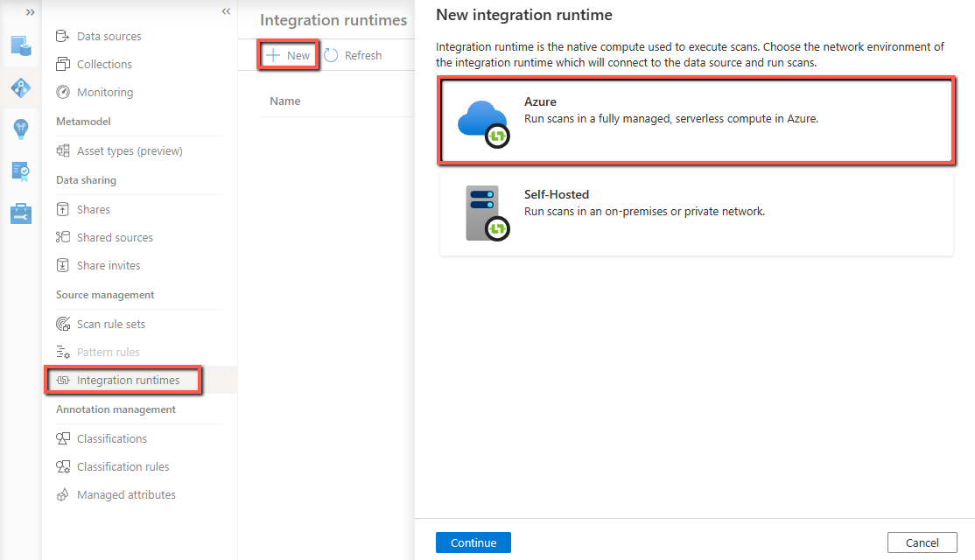Click the Refresh icon above the runtimes list
This screenshot has width=975, height=560.
coord(331,55)
